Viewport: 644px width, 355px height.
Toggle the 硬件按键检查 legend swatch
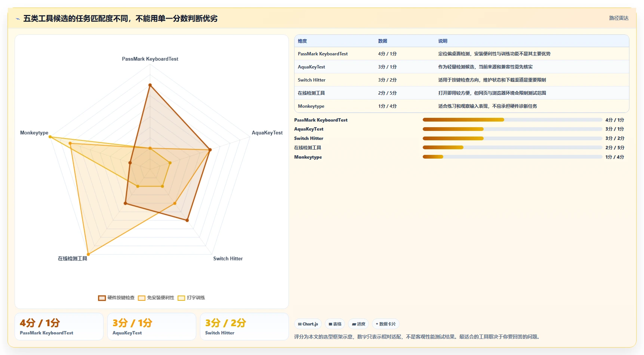102,298
